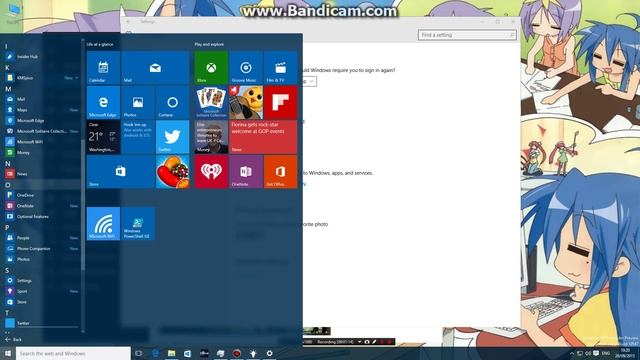Screen dimensions: 640x360
Task: Open Groove Music tile
Action: (246, 68)
